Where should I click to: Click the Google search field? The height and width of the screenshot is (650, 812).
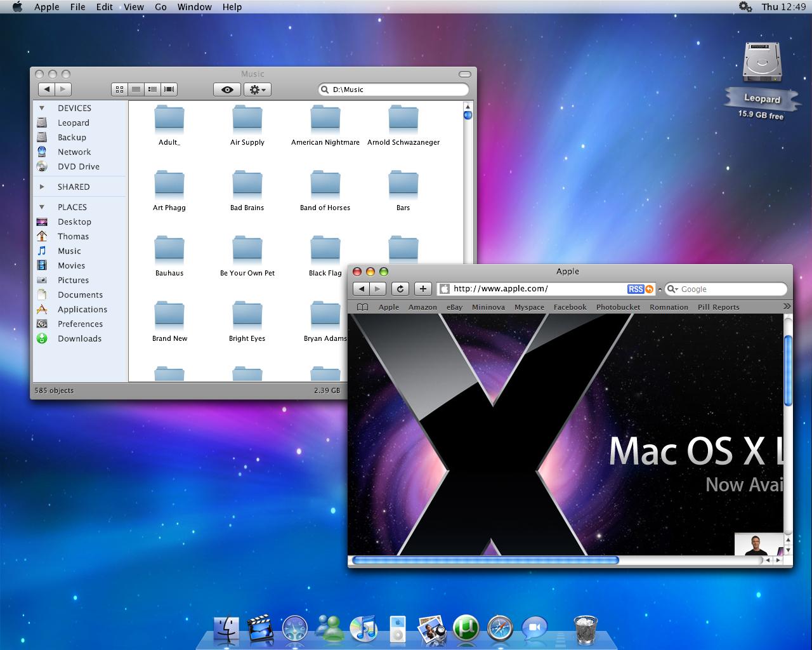726,289
